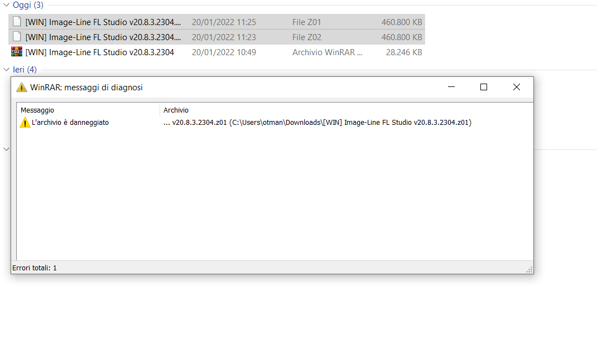The image size is (597, 364).
Task: Maximize the WinRAR diagnostic messages window
Action: 484,87
